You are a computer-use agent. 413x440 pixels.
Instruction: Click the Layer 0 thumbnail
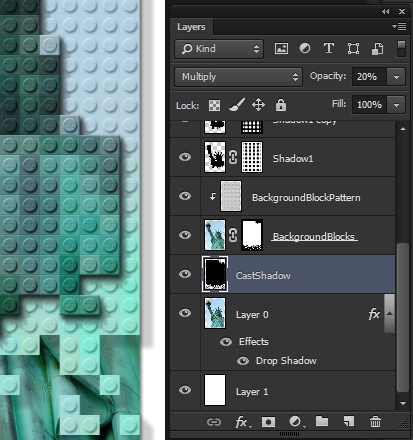215,313
